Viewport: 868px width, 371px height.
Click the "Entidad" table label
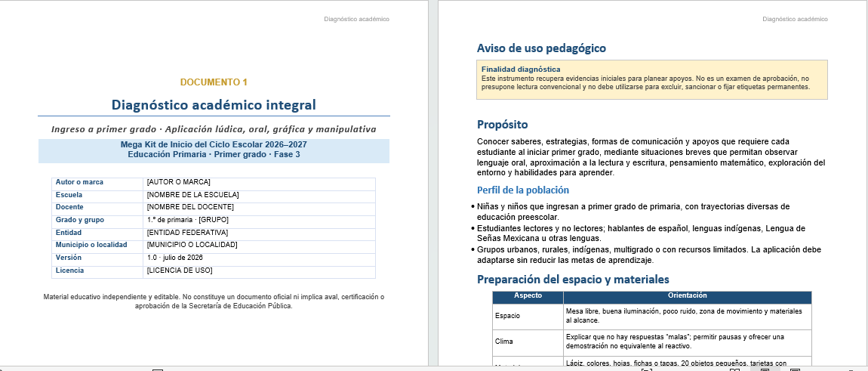68,233
